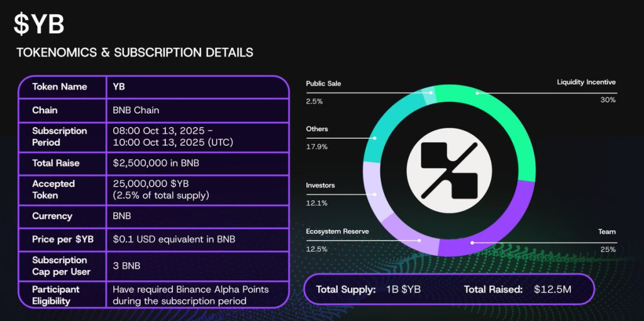The height and width of the screenshot is (321, 644).
Task: Click the $2,500,000 in BNB value
Action: pyautogui.click(x=154, y=163)
